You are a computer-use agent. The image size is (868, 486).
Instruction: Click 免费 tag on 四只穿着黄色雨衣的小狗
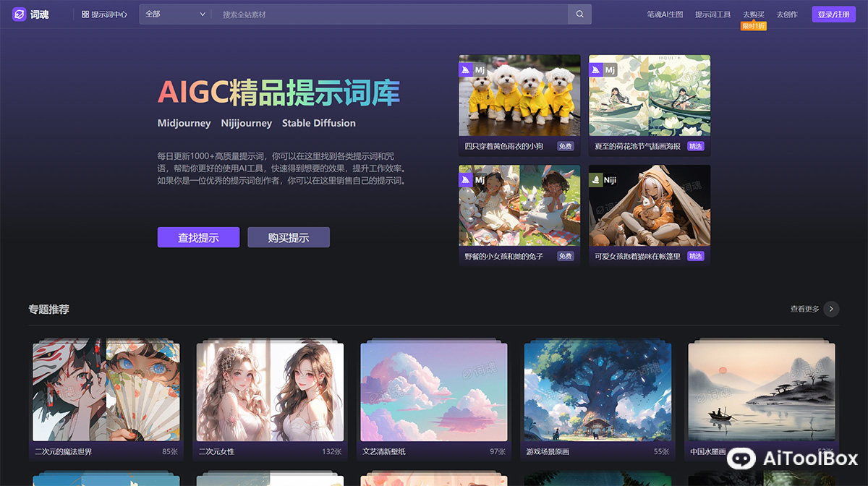click(x=566, y=146)
